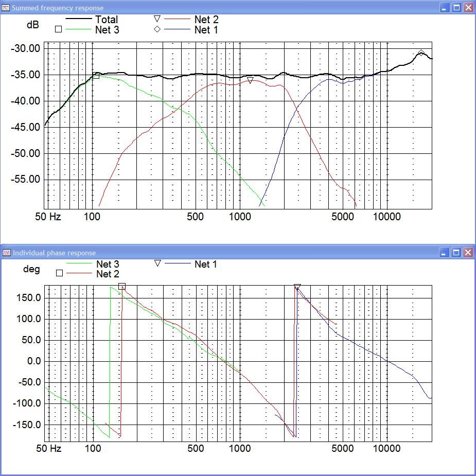Click the square legend marker in the phase response window
Image resolution: width=476 pixels, height=476 pixels.
[59, 273]
